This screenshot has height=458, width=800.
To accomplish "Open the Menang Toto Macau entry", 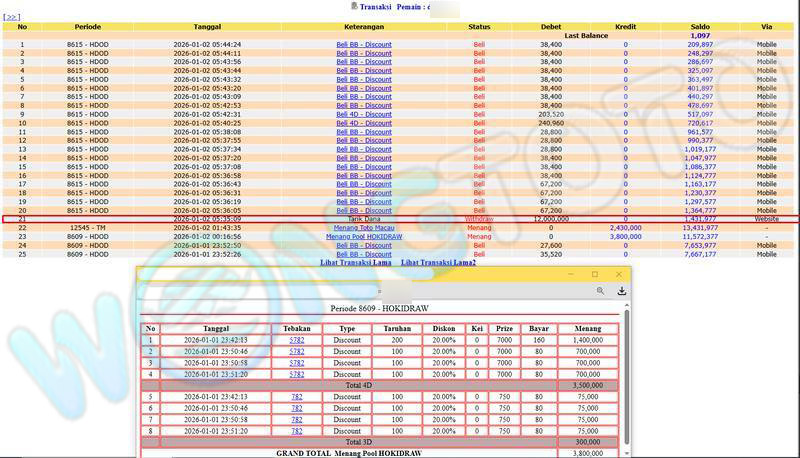I will click(363, 227).
